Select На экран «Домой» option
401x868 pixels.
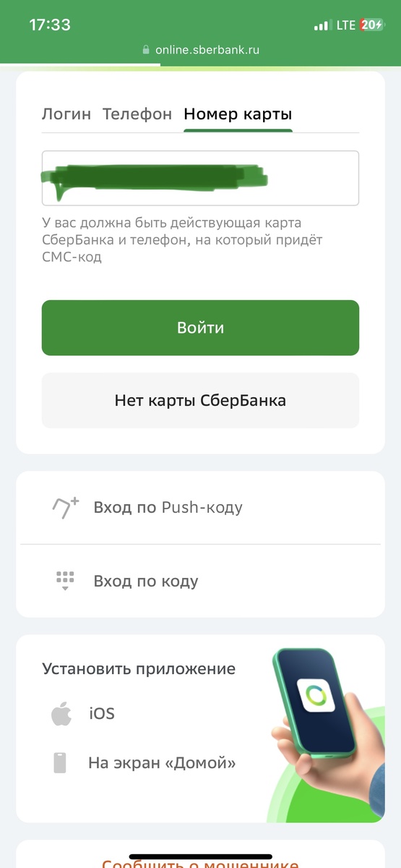click(x=162, y=762)
